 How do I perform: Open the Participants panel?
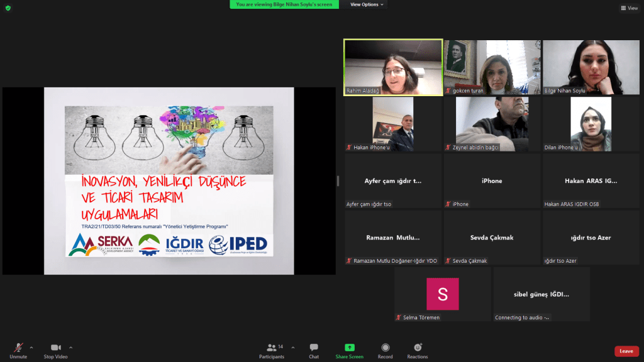point(272,350)
